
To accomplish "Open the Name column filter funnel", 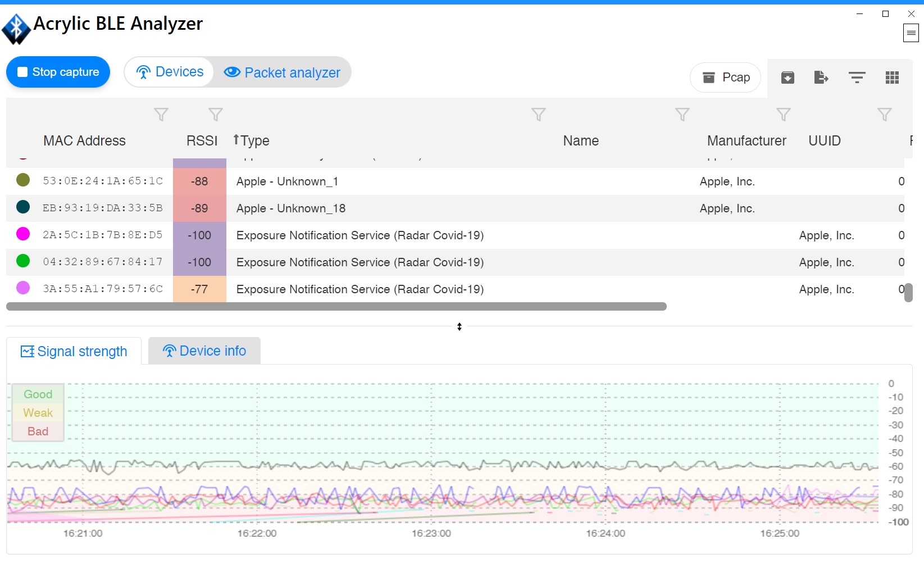I will pos(682,115).
